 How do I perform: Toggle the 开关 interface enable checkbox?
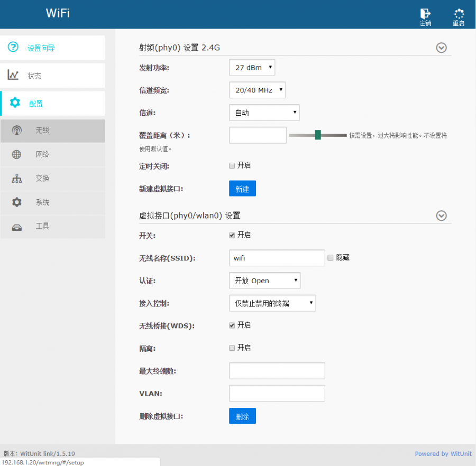(232, 235)
